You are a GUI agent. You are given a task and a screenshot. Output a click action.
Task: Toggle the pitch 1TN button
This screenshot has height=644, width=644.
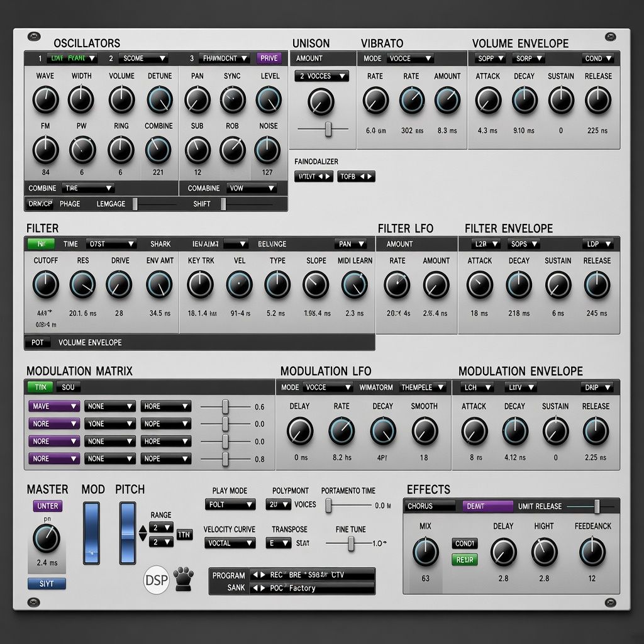coord(184,535)
